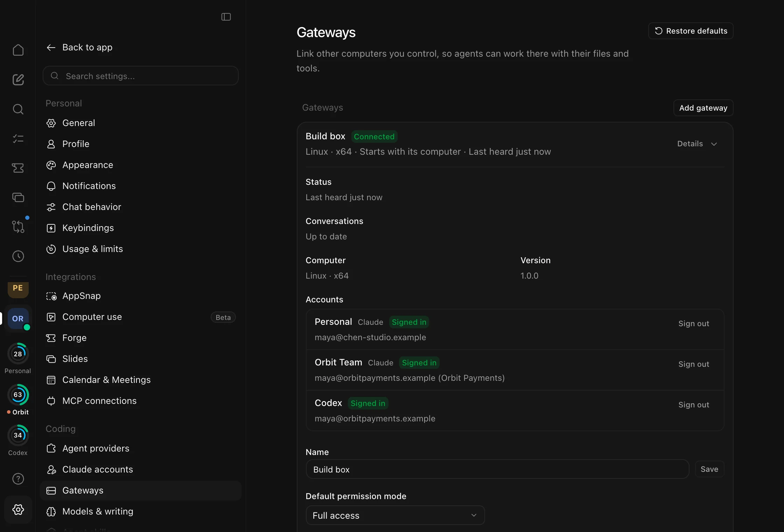Click the Codex usage ring 34
Screen dimensions: 784x532
tap(18, 435)
